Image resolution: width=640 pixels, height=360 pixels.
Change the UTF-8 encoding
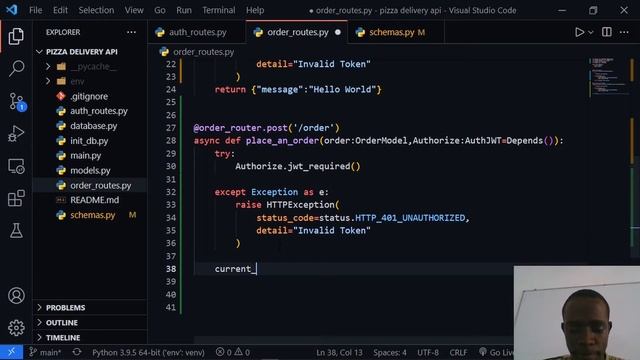pyautogui.click(x=428, y=352)
